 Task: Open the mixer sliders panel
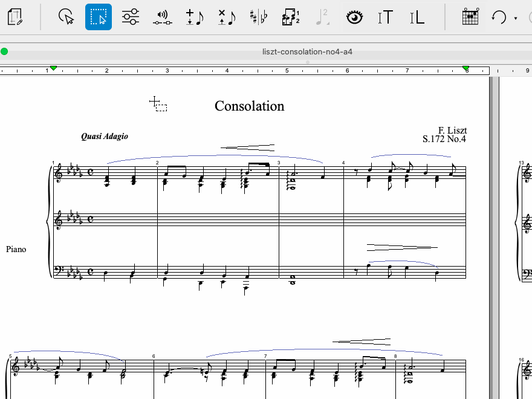click(130, 17)
